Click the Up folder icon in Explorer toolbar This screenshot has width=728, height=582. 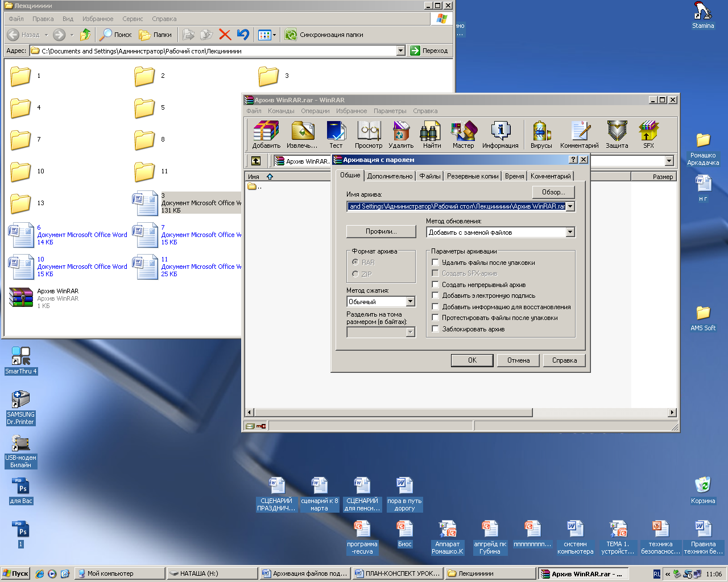click(x=85, y=35)
